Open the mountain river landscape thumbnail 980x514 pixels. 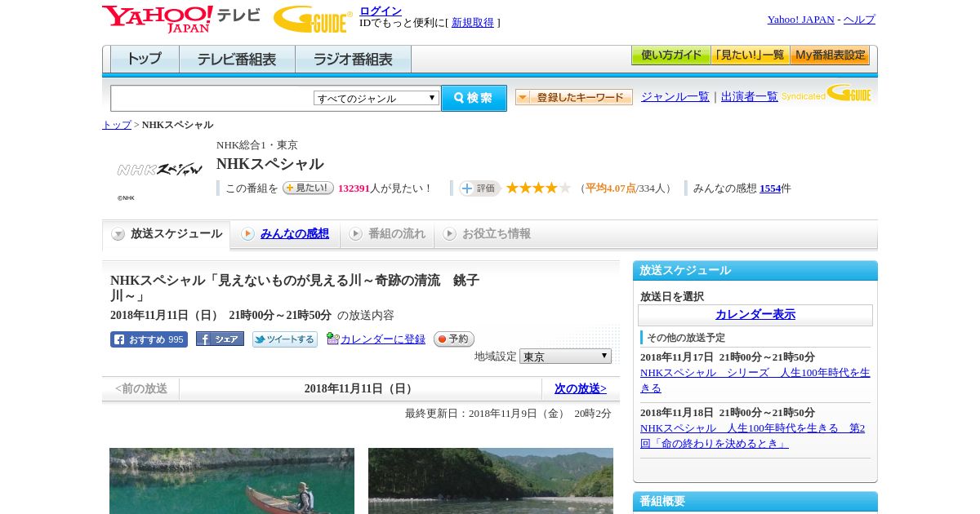491,481
